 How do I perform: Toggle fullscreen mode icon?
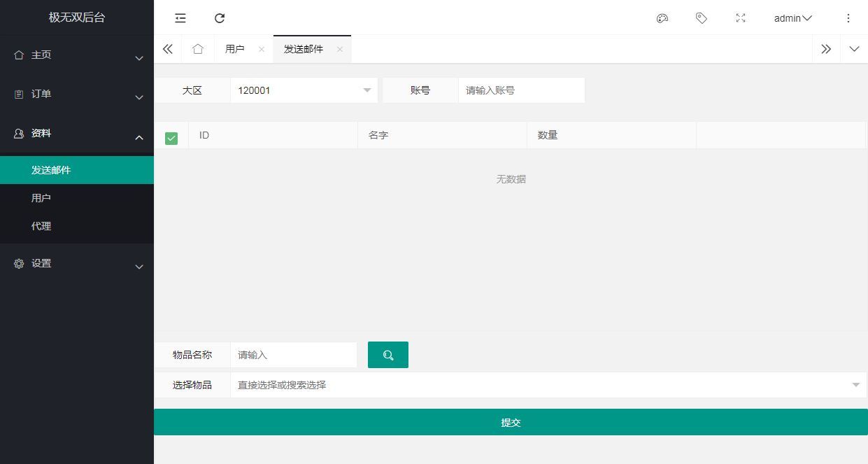click(x=741, y=18)
